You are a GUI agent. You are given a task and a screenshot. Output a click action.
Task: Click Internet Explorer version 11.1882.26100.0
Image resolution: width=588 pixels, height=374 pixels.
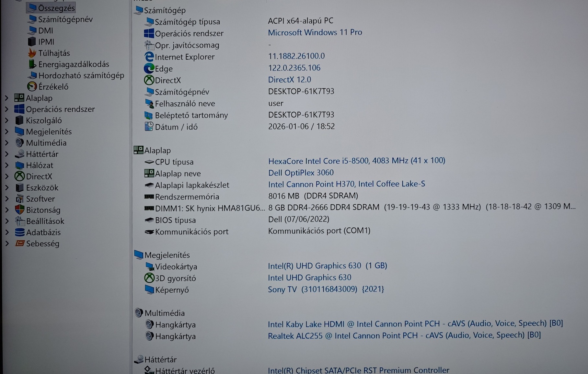point(296,56)
